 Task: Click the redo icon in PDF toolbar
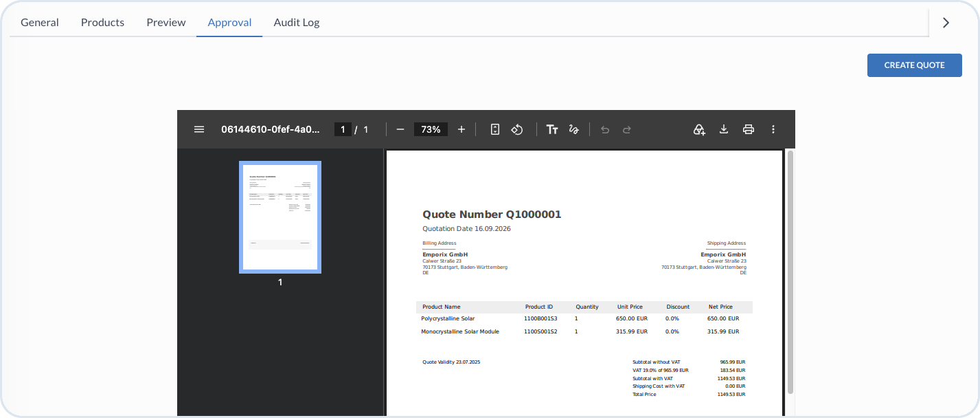pos(627,129)
